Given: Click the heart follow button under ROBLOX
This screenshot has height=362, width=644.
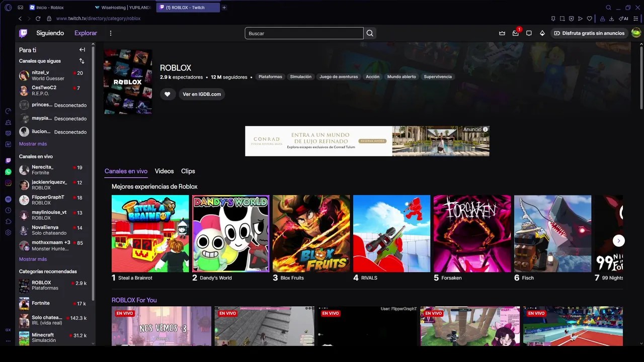Looking at the screenshot, I should click(x=168, y=94).
